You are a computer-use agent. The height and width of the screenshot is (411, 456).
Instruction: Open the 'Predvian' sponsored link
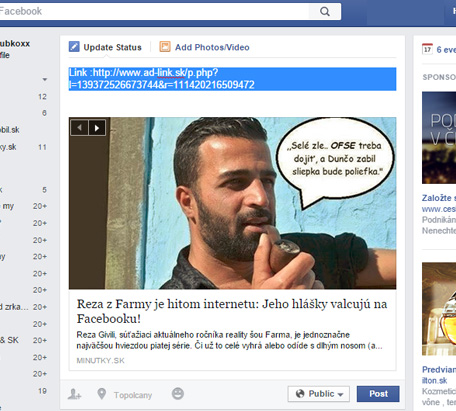click(439, 370)
